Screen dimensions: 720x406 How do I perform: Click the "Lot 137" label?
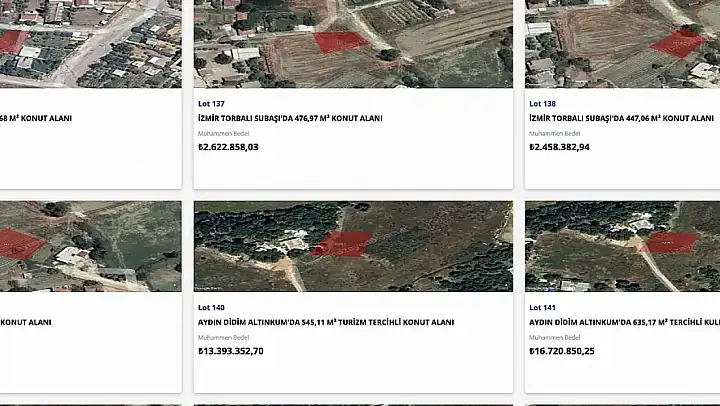click(x=211, y=103)
